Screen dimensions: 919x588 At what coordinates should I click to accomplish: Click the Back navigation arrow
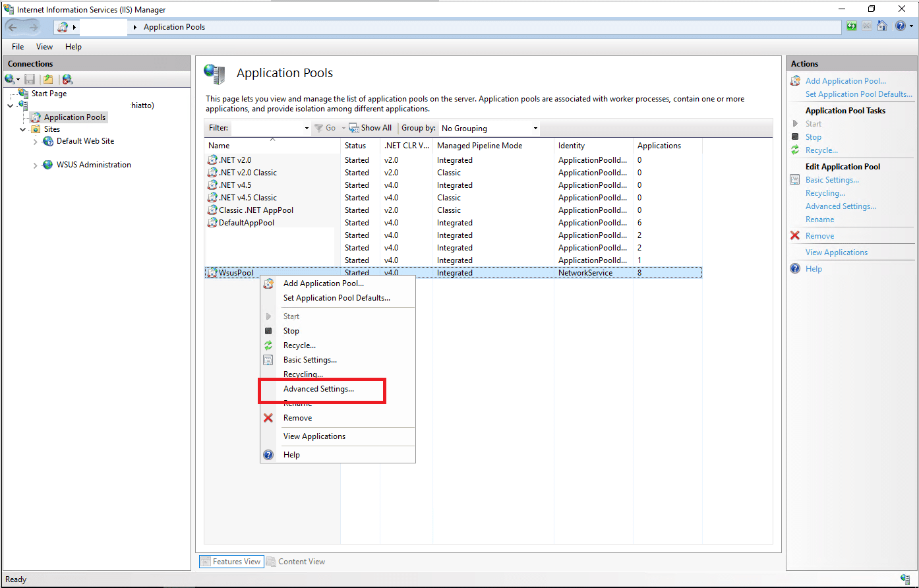[13, 27]
